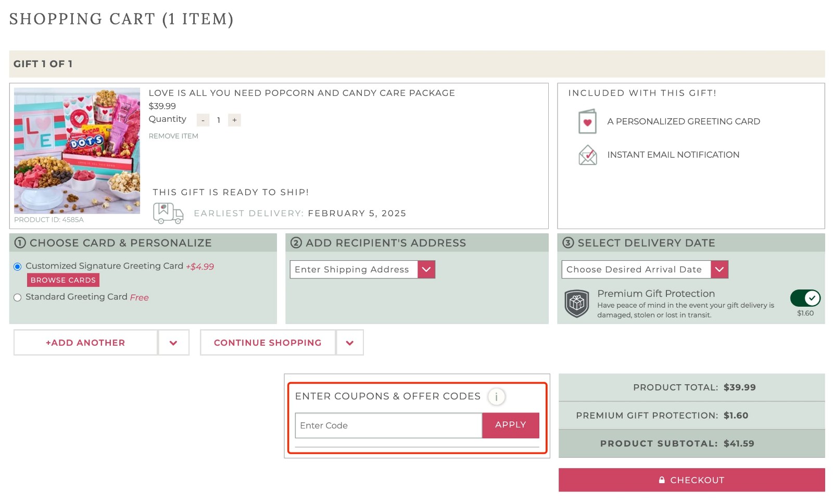Open the coupon codes info tooltip icon
This screenshot has height=504, width=833.
496,396
